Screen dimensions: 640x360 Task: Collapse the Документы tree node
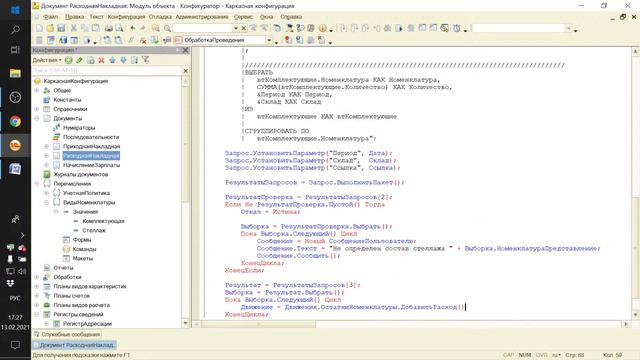point(37,118)
